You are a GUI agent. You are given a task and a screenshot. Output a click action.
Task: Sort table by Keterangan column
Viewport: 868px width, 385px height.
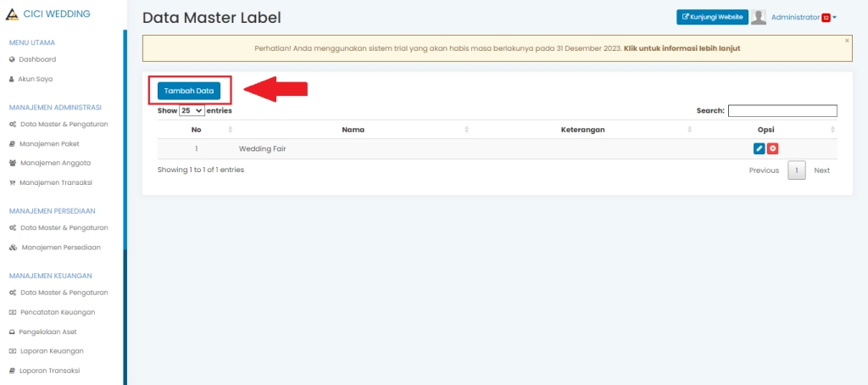(581, 130)
